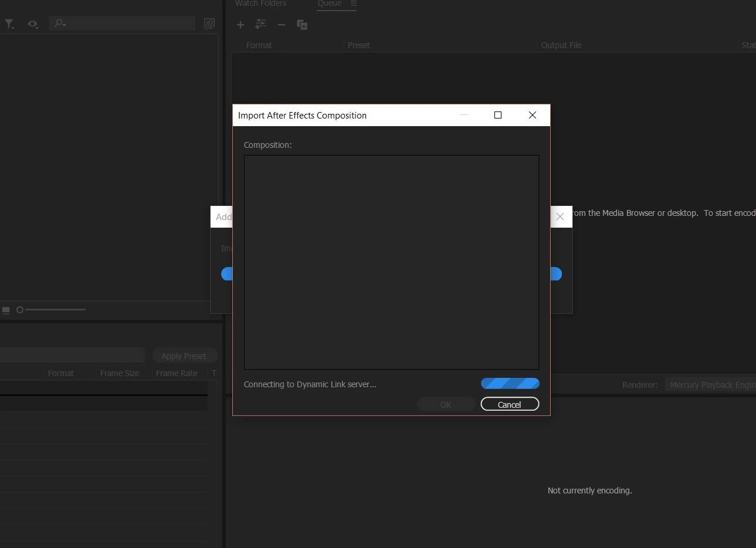Click the 'Renderer:' label
Screen dimensions: 756x548
coord(640,385)
